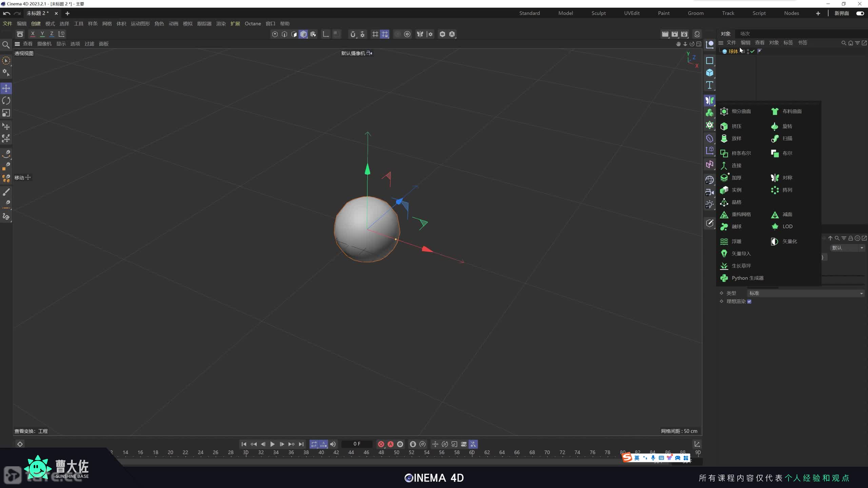This screenshot has height=488, width=868.
Task: Click the text spline T icon
Action: pyautogui.click(x=709, y=85)
